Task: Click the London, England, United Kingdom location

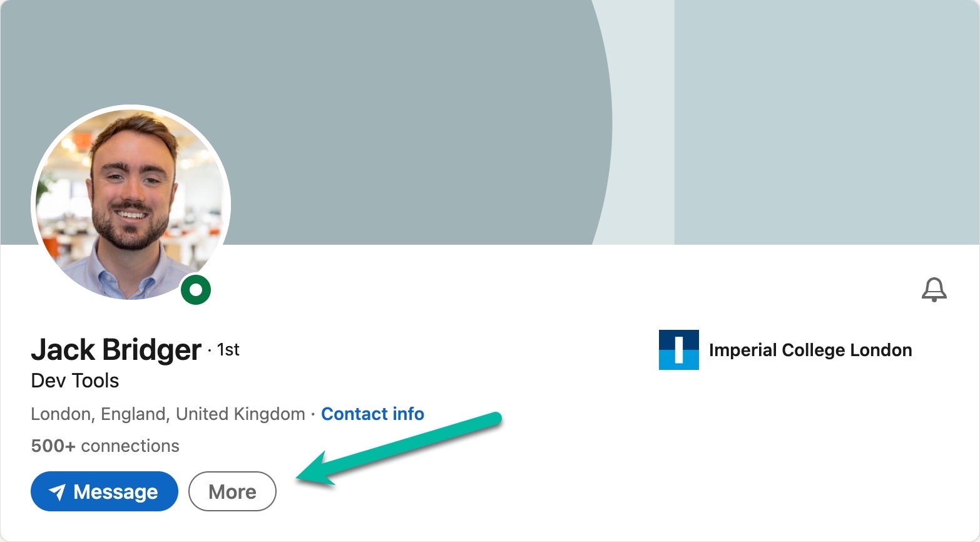Action: (x=168, y=414)
